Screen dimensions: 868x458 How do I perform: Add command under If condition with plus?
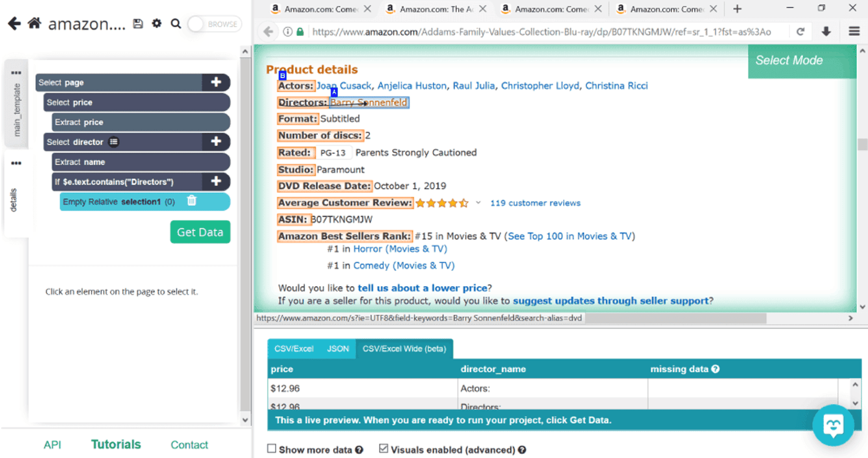tap(216, 181)
